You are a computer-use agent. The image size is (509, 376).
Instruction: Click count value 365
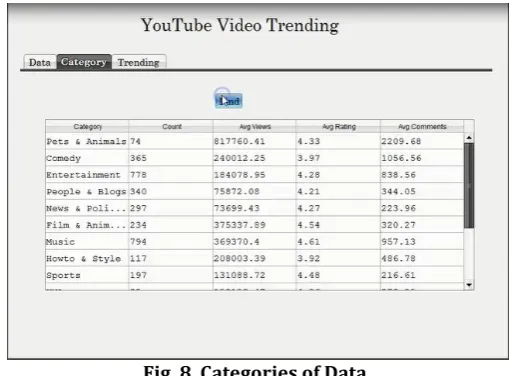click(138, 158)
